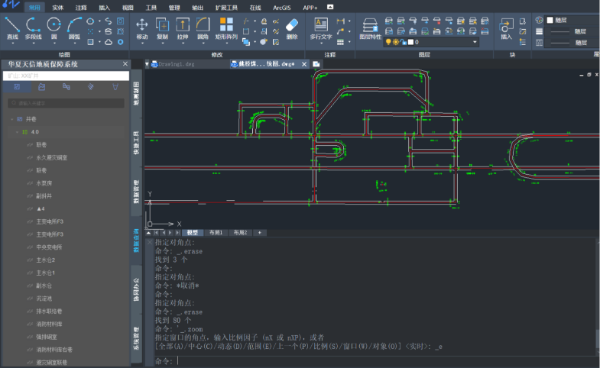The image size is (600, 368).
Task: Toggle layer 0 freeze sun icon
Action: [396, 42]
